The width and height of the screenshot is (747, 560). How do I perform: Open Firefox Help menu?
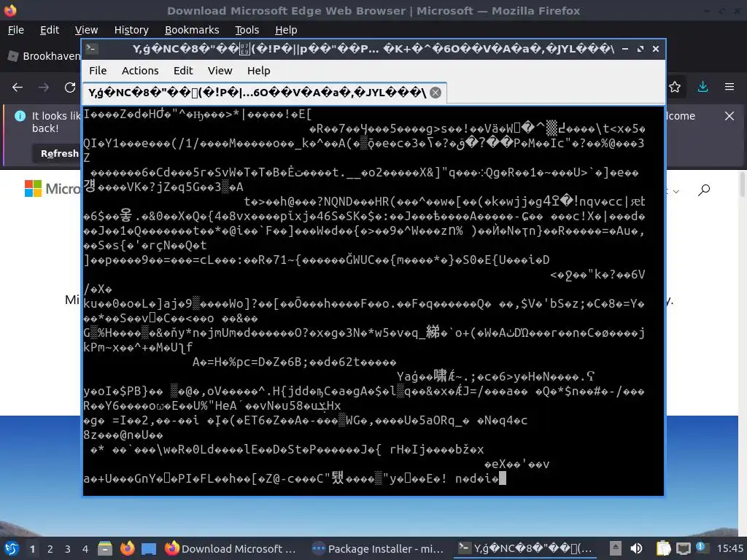[x=286, y=30]
